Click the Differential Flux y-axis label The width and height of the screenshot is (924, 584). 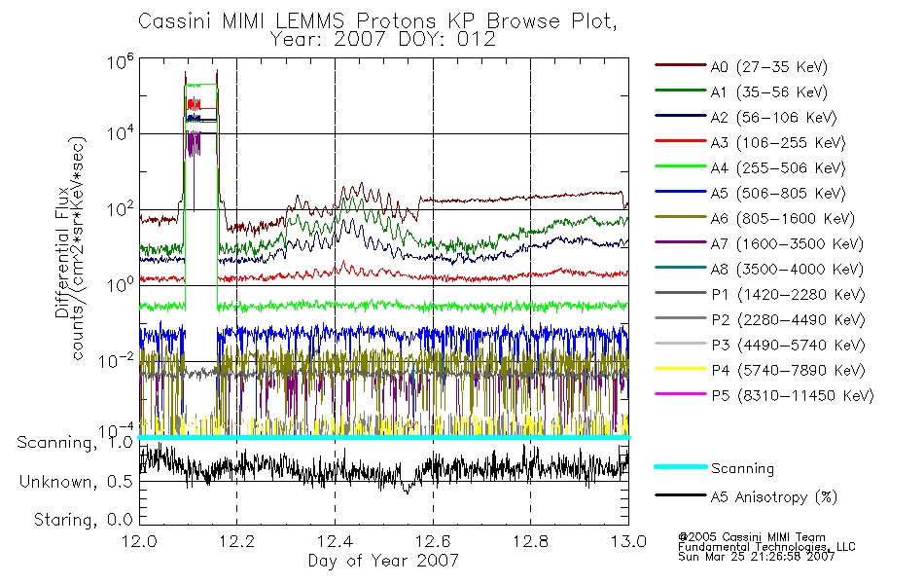62,253
